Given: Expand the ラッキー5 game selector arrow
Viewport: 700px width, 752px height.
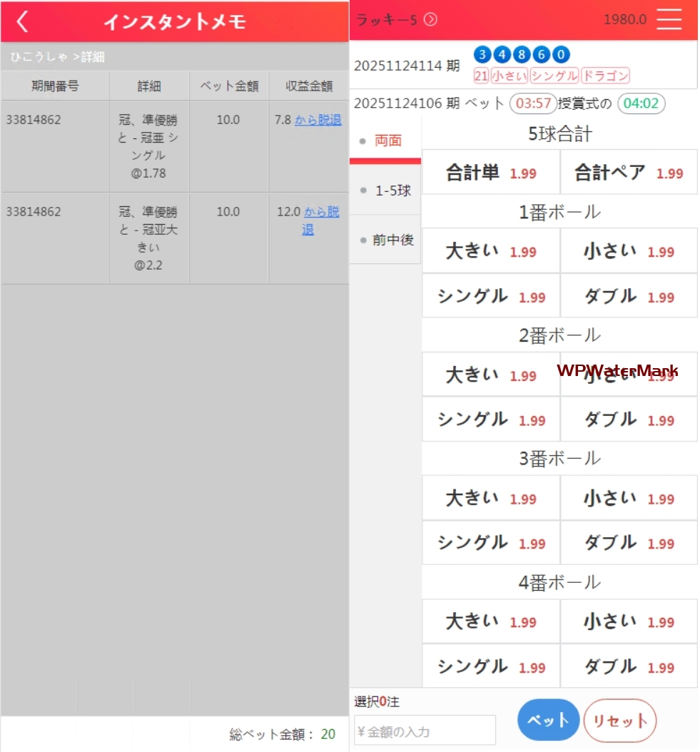Looking at the screenshot, I should coord(430,20).
